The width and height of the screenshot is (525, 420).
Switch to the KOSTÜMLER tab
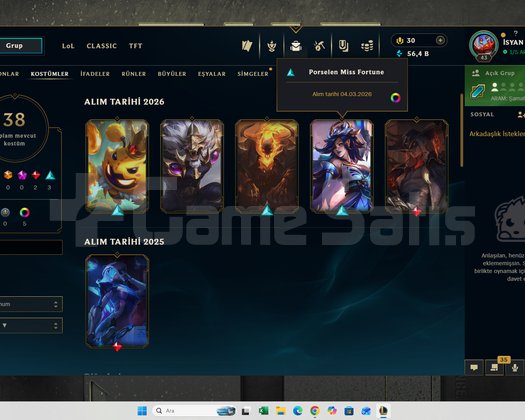(50, 74)
